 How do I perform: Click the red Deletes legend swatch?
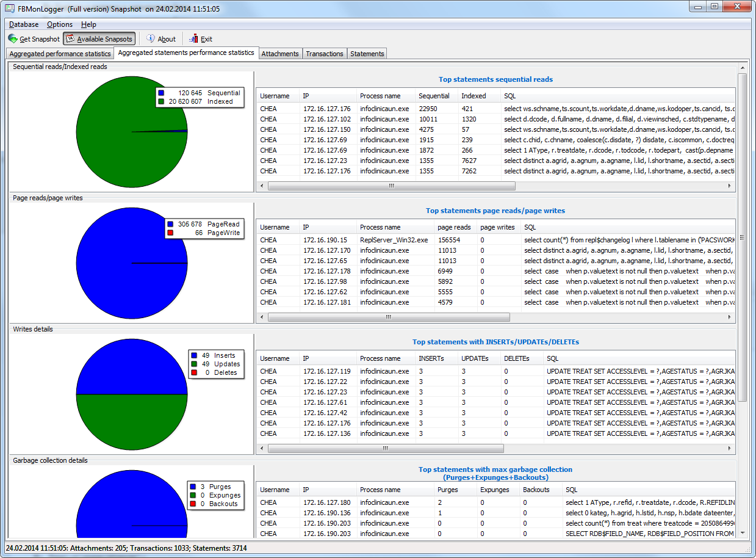point(194,372)
